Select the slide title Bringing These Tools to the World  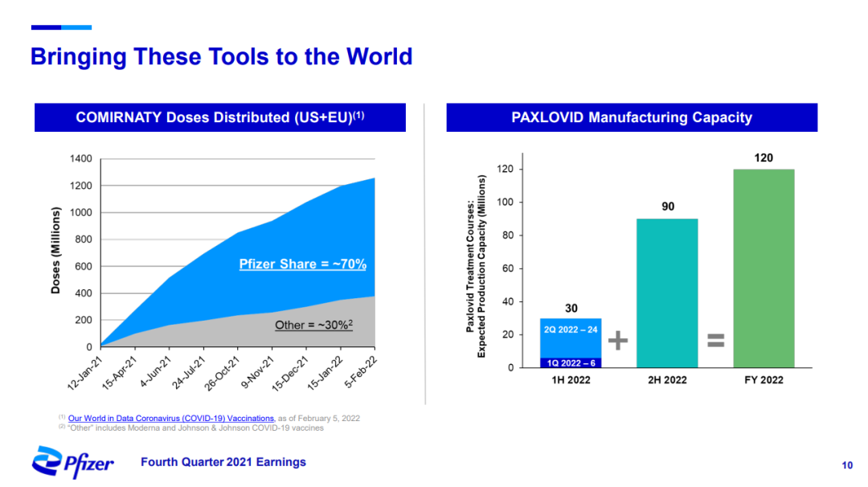click(x=222, y=56)
